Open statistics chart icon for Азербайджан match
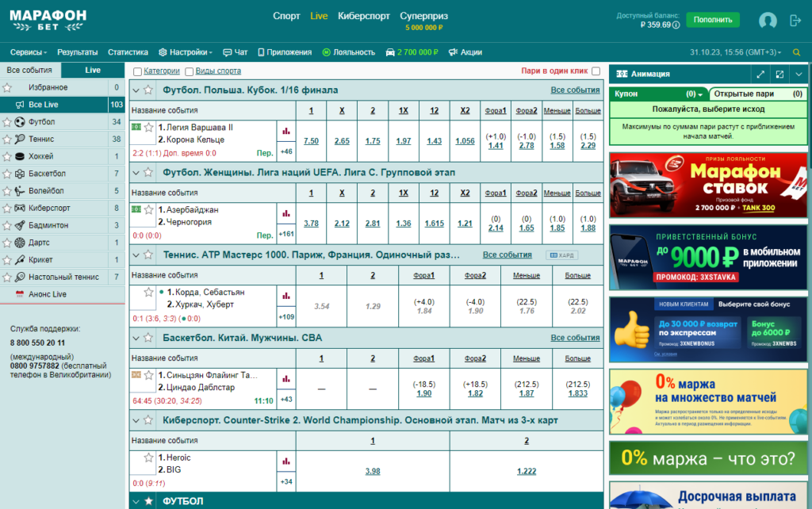This screenshot has width=812, height=509. [x=285, y=214]
